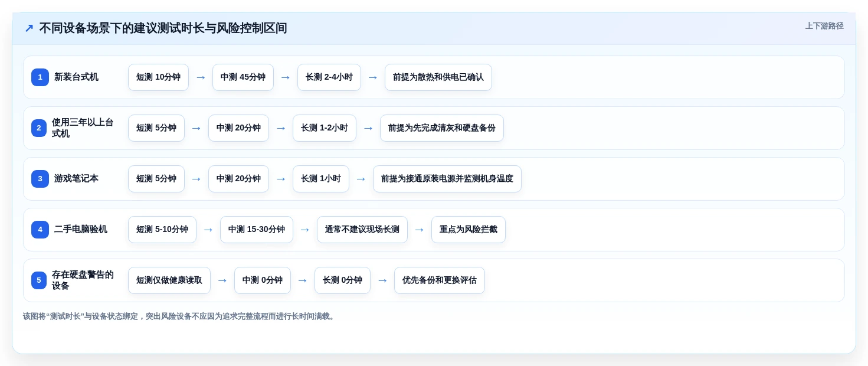Click the 二手电脑验机 row label
This screenshot has height=366, width=868.
tap(81, 230)
